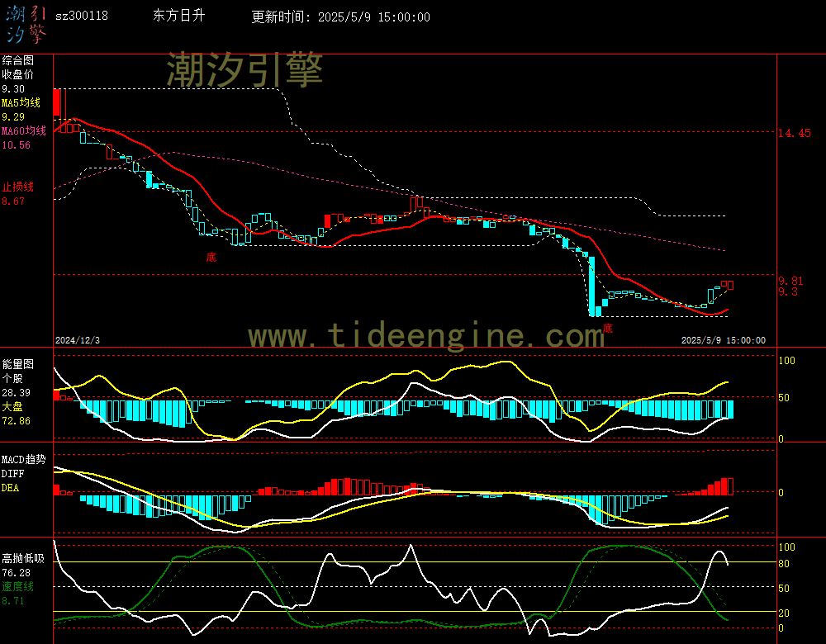Click the 14.45 price axis label
This screenshot has height=644, width=826.
click(795, 133)
